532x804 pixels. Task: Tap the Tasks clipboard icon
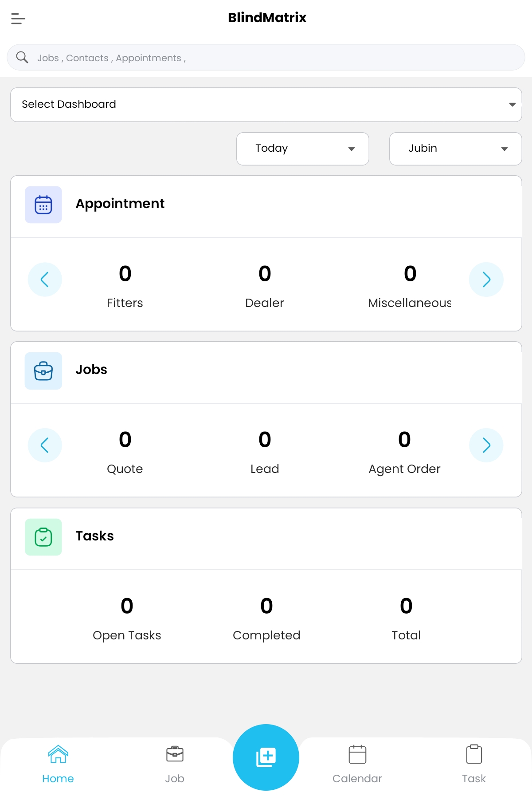point(43,537)
